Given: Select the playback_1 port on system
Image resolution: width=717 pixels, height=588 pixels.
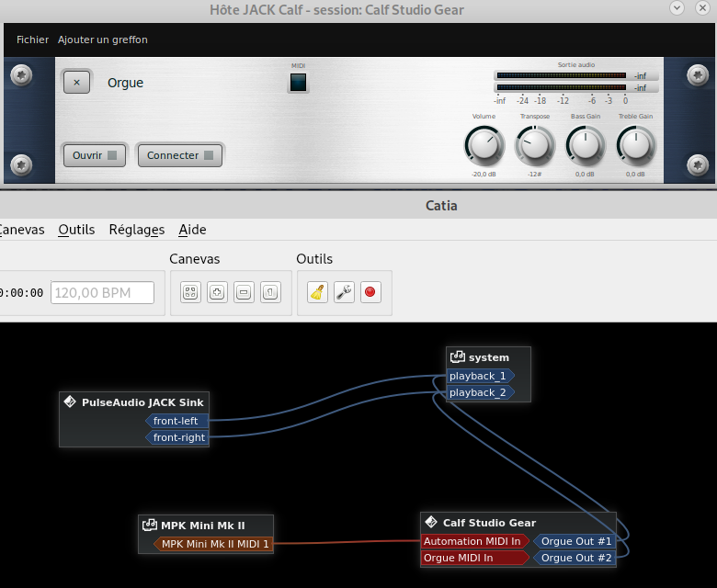Looking at the screenshot, I should tap(480, 376).
